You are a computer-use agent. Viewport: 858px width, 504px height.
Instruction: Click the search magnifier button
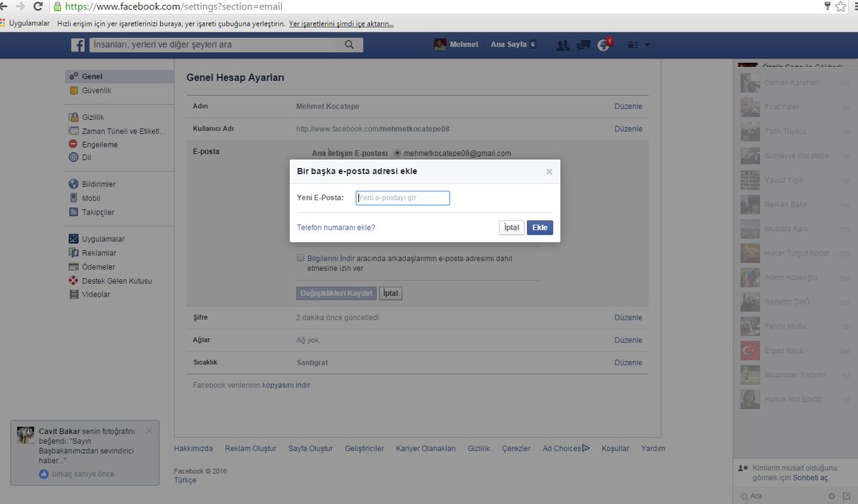click(349, 45)
